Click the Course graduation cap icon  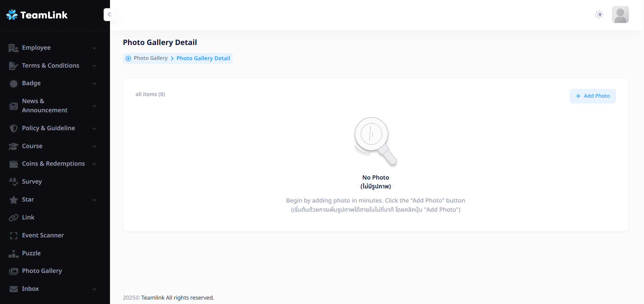(x=14, y=146)
